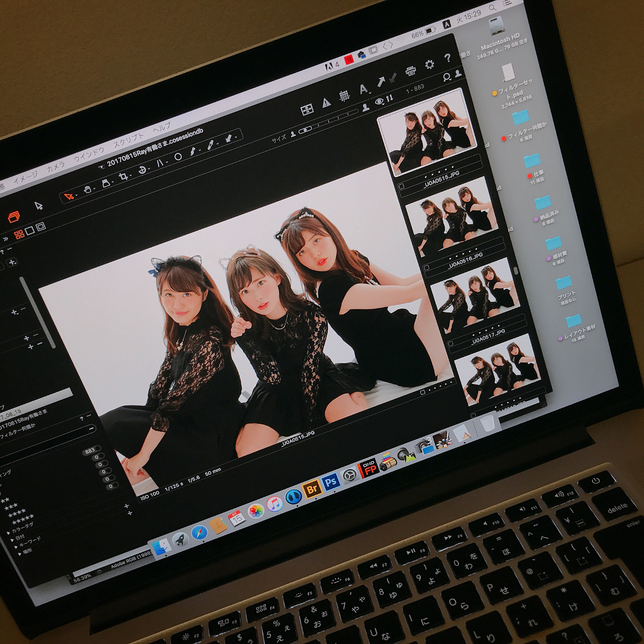The image size is (644, 644).
Task: Switch to orange grid browser view mode
Action: tap(19, 234)
